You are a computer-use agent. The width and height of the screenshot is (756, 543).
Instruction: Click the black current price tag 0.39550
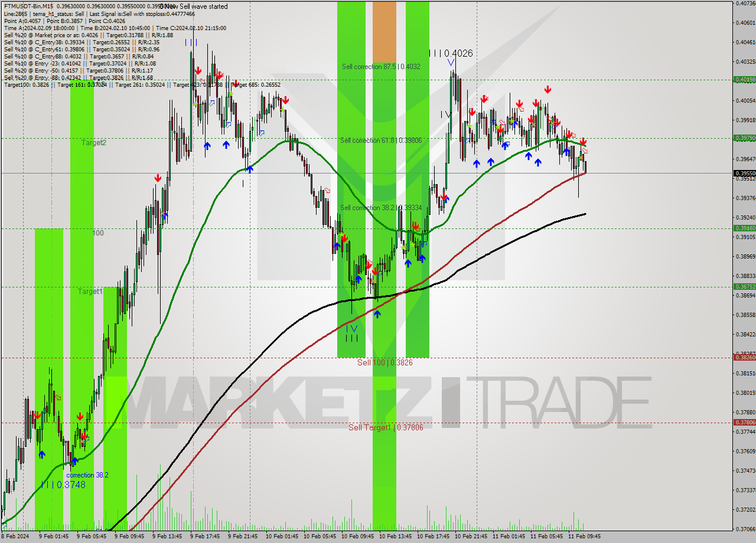pos(744,174)
